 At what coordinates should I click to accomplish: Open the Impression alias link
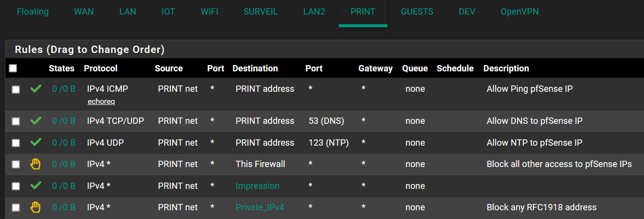point(258,186)
